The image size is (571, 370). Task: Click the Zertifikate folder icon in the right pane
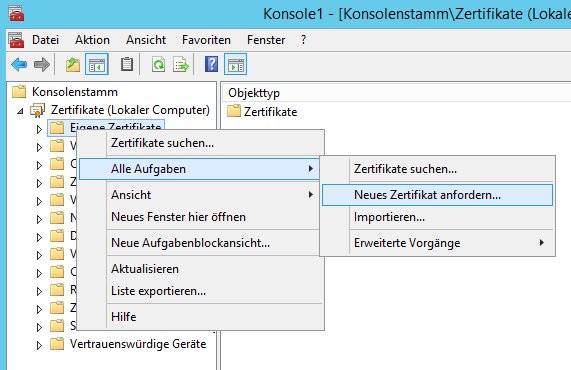point(234,111)
